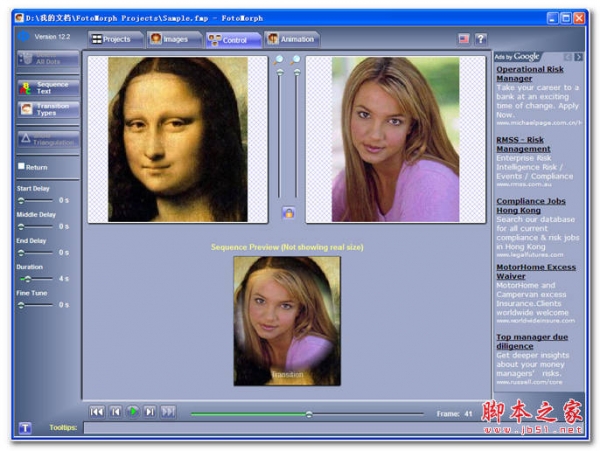
Task: Click Ads by Google label
Action: 517,57
